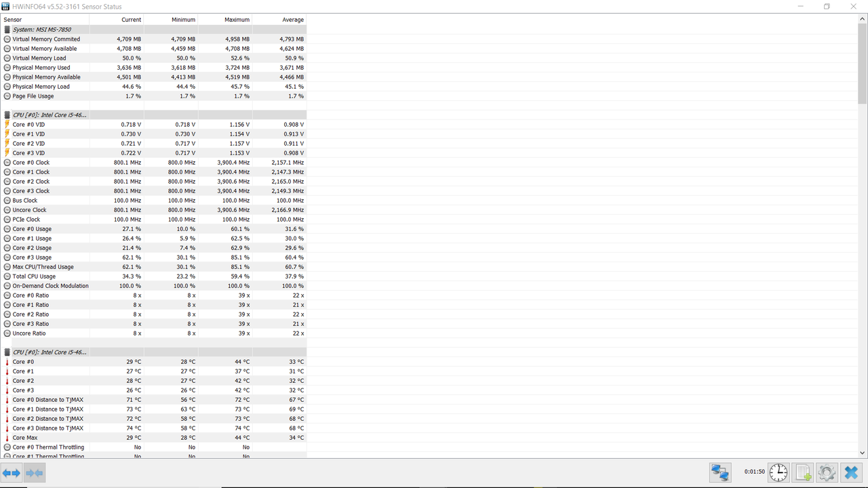Click the 34.3 % current value

(132, 277)
